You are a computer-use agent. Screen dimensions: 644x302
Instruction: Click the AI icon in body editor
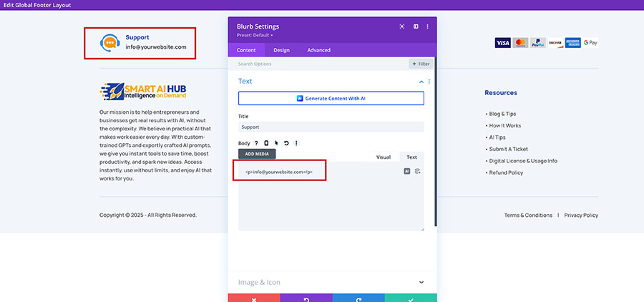(407, 171)
